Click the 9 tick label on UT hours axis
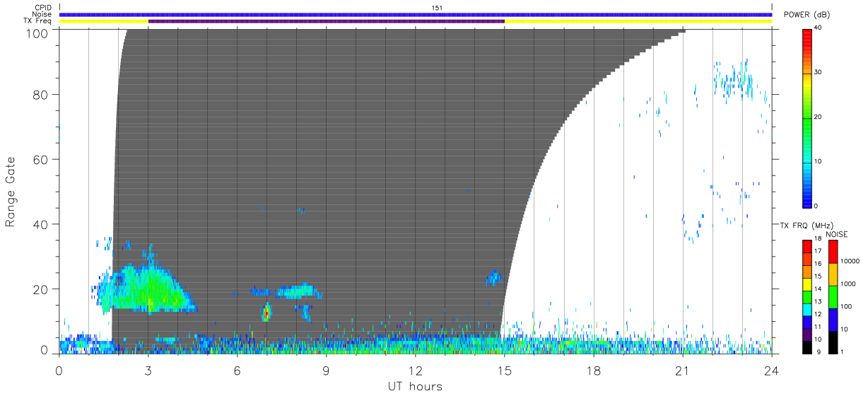868x401 pixels. coord(326,369)
